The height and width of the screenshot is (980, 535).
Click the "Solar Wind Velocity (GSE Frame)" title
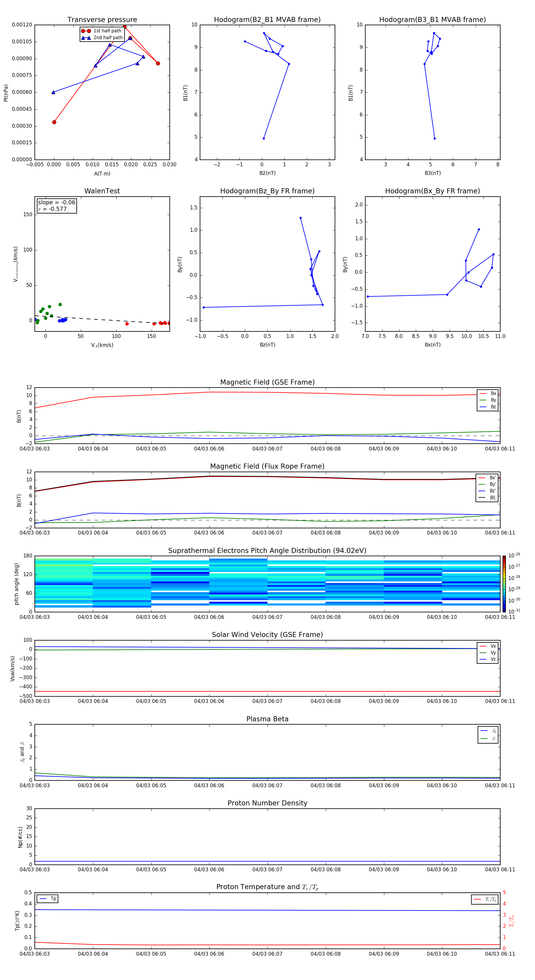tap(267, 635)
